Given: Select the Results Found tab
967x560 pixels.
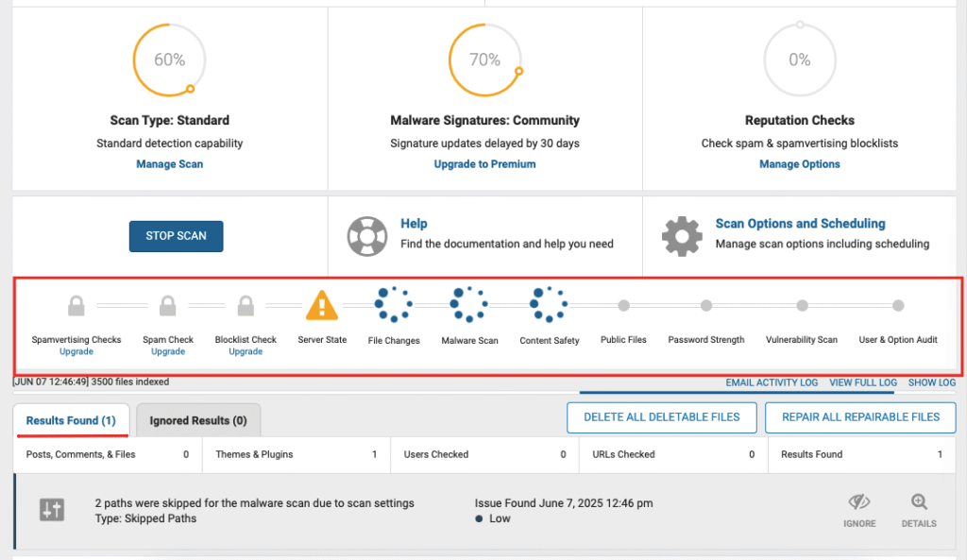Looking at the screenshot, I should (x=71, y=420).
